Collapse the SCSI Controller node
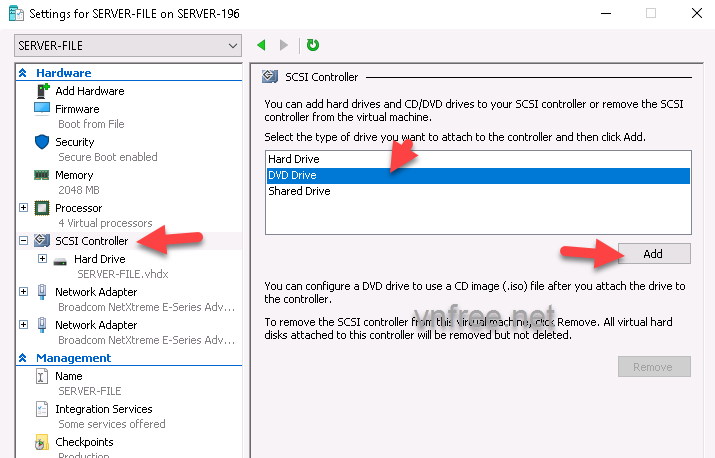715x458 pixels. pyautogui.click(x=24, y=241)
